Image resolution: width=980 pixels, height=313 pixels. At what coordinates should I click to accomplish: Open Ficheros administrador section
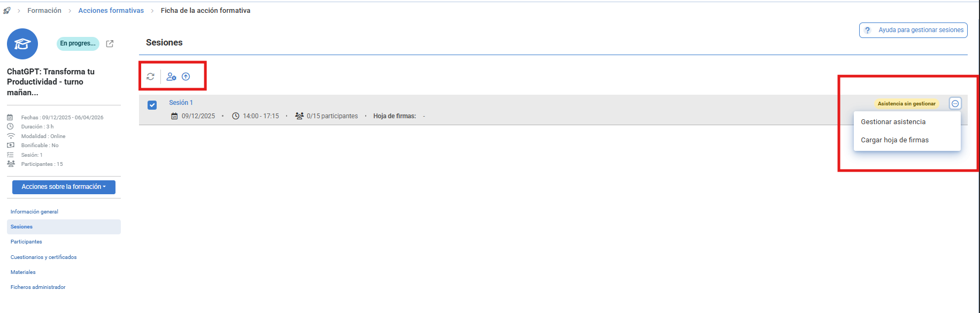[38, 287]
